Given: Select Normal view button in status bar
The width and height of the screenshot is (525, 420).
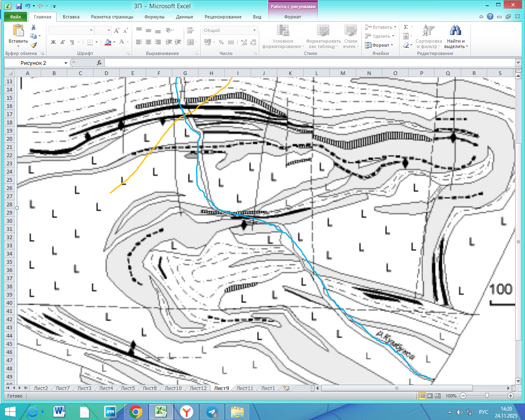Looking at the screenshot, I should tap(422, 396).
